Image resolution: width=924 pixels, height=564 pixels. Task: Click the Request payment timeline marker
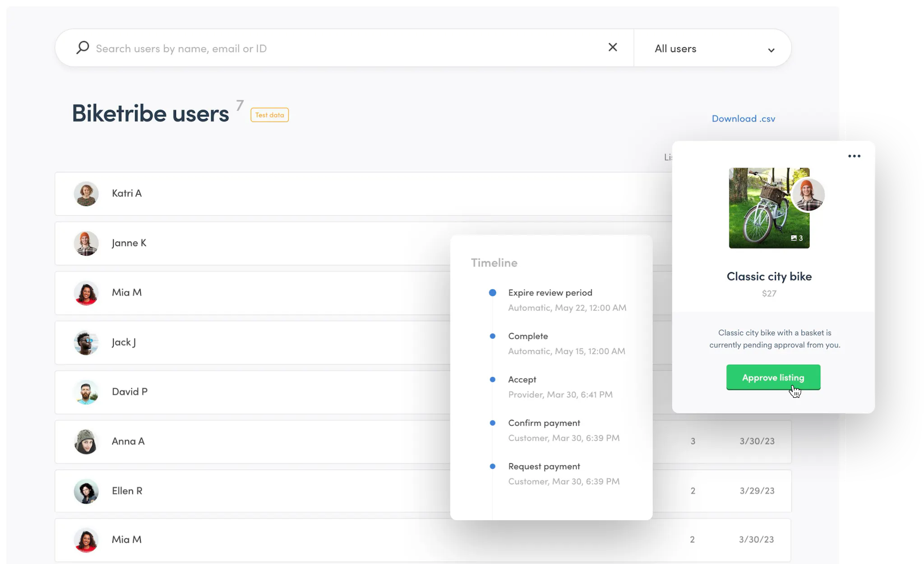492,466
